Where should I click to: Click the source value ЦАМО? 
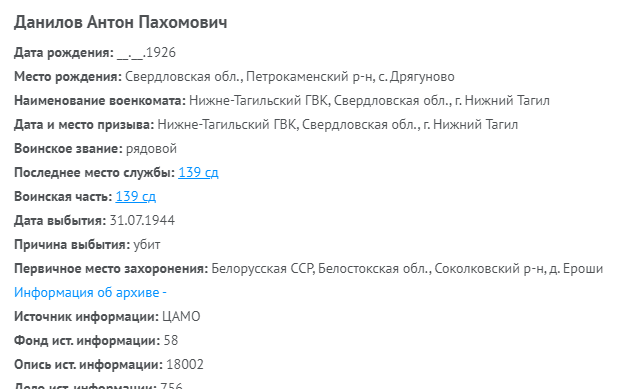tap(181, 316)
